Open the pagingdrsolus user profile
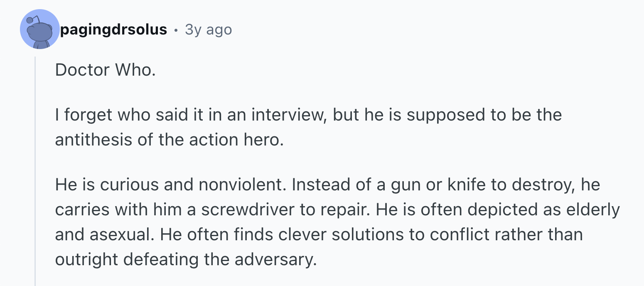 pos(113,30)
